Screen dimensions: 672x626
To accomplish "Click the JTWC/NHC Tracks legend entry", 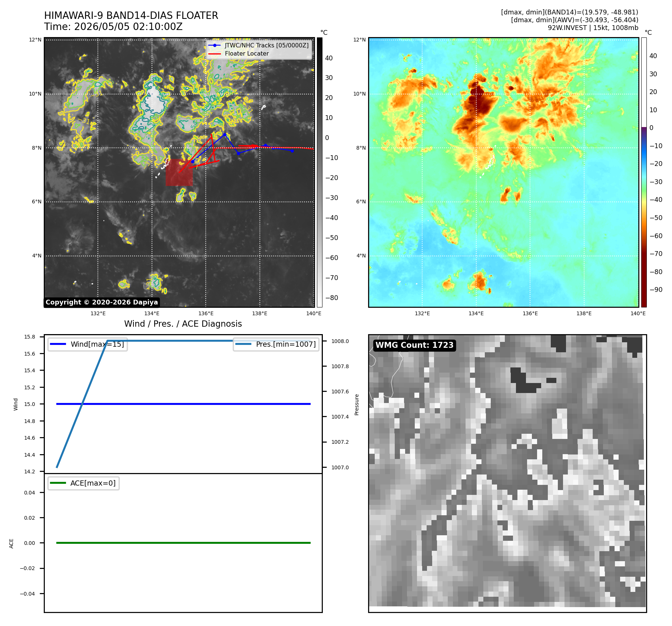I will pos(259,45).
